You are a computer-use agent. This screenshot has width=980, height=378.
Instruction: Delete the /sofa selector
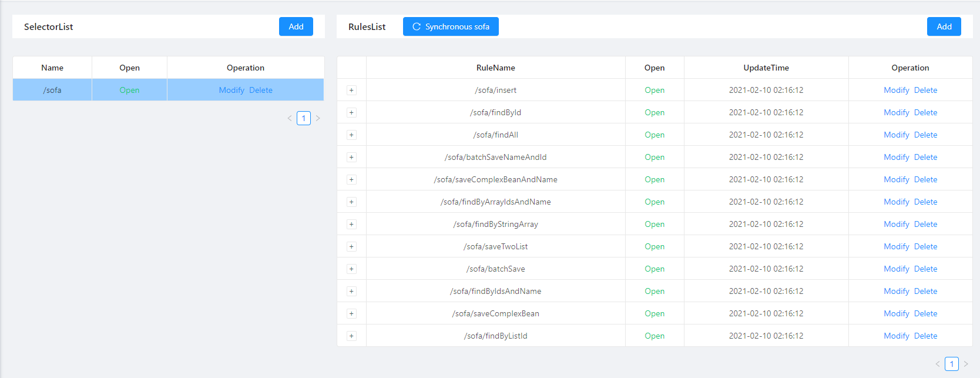click(x=261, y=90)
